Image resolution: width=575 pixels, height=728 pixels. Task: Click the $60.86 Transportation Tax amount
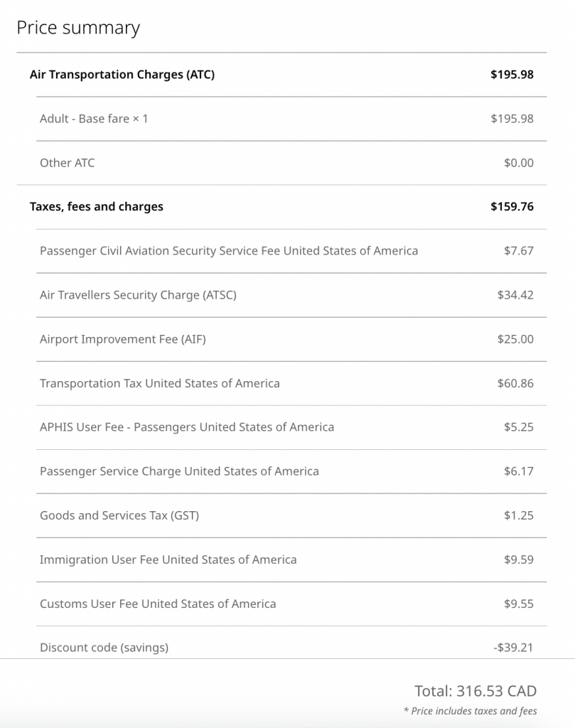(515, 383)
